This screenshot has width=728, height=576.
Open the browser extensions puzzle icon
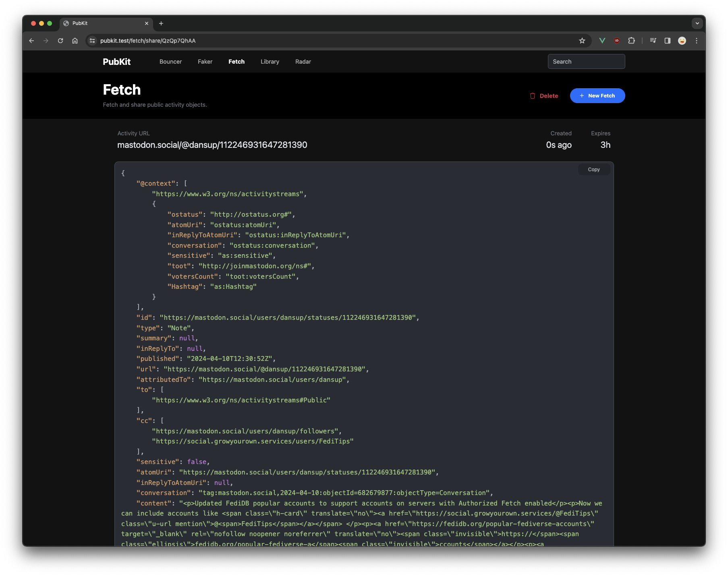[x=631, y=41]
